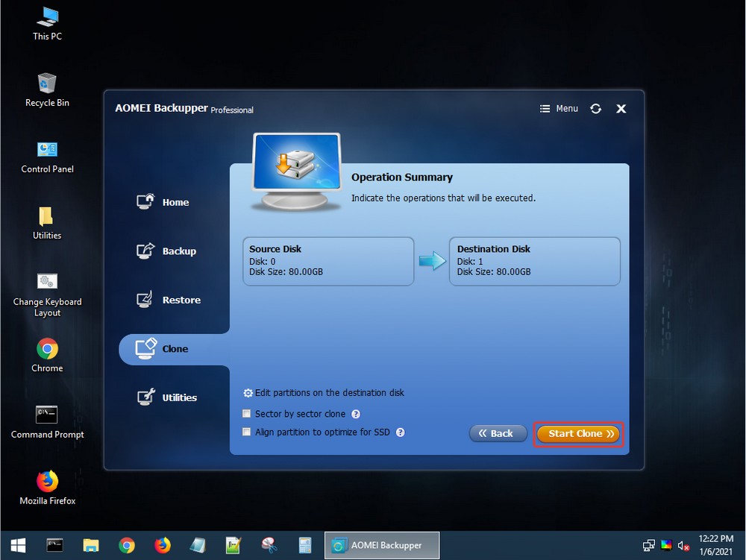Viewport: 746px width, 560px height.
Task: Click Edit partitions on the destination disk
Action: click(x=329, y=393)
